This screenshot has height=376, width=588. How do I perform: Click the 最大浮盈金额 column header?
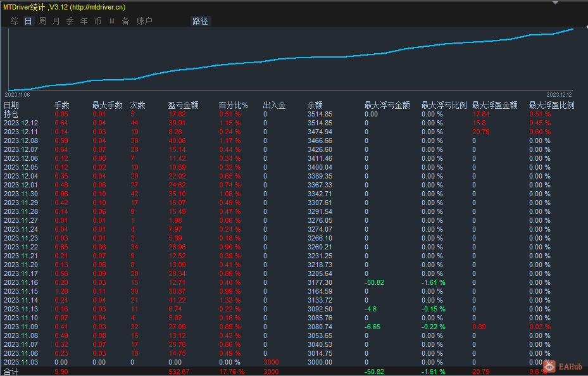point(494,105)
